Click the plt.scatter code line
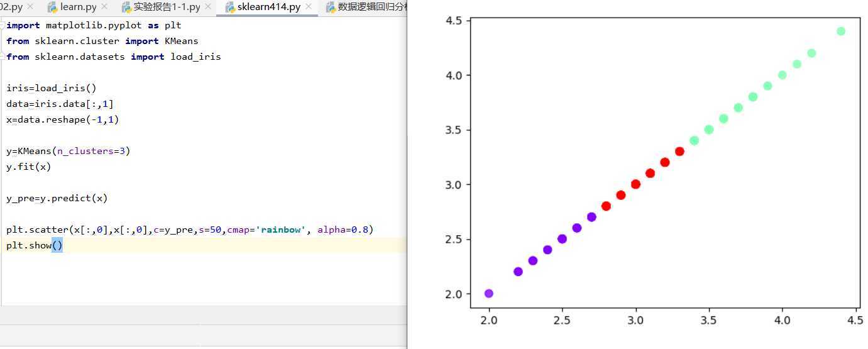This screenshot has height=349, width=868. (x=190, y=230)
